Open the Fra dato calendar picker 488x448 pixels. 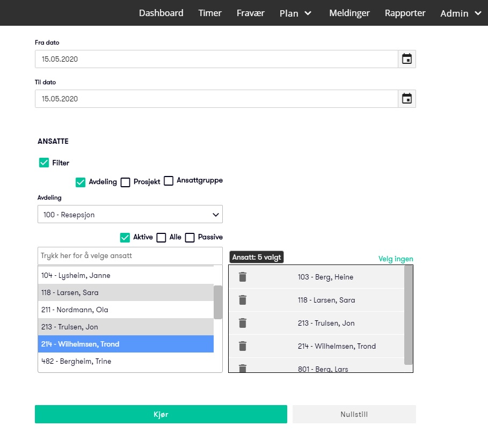[407, 59]
